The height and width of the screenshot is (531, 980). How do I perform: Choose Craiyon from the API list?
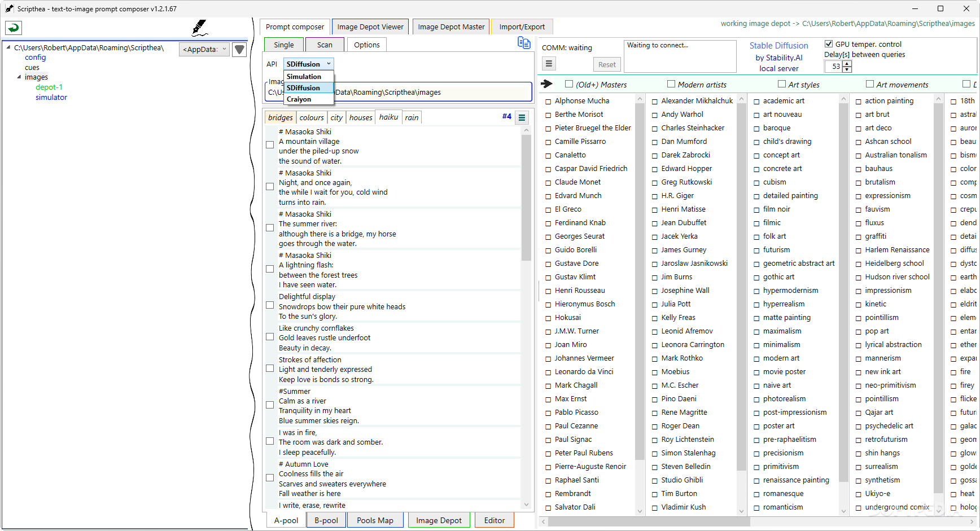(x=309, y=99)
